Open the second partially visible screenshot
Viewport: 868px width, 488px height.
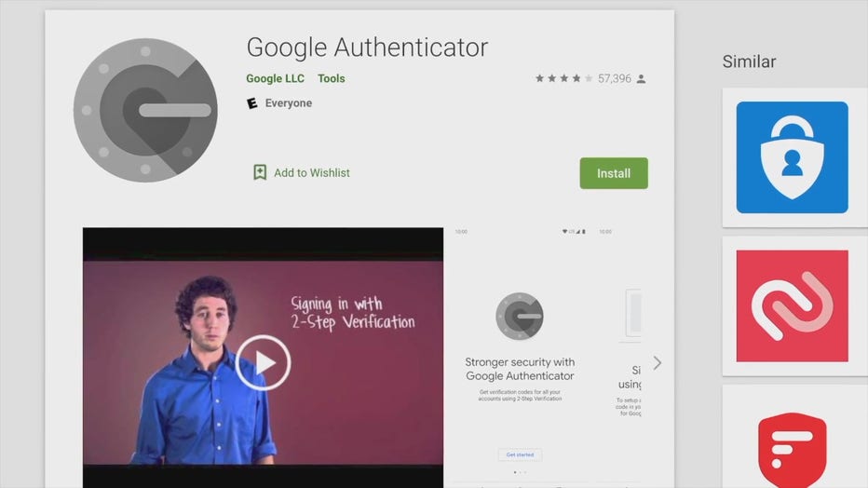click(x=619, y=358)
